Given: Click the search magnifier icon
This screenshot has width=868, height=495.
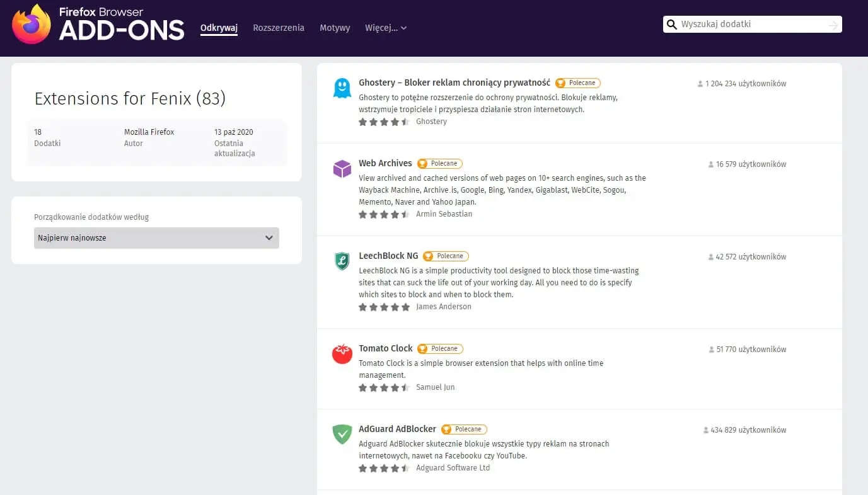Looking at the screenshot, I should point(672,25).
